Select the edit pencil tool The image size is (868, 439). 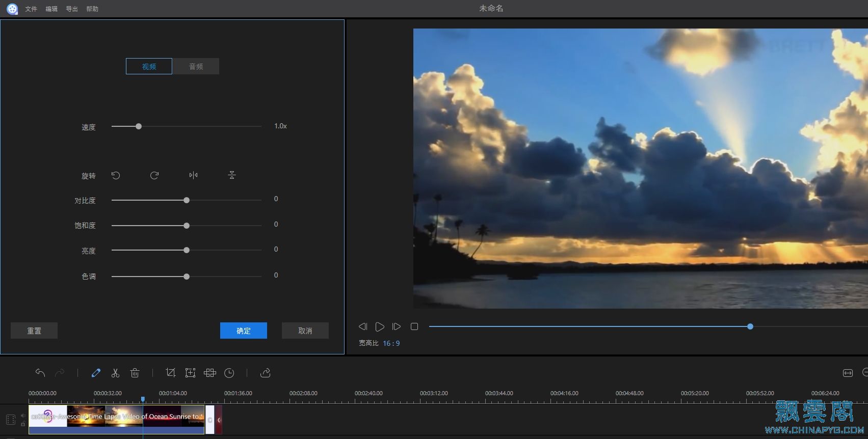[x=96, y=373]
